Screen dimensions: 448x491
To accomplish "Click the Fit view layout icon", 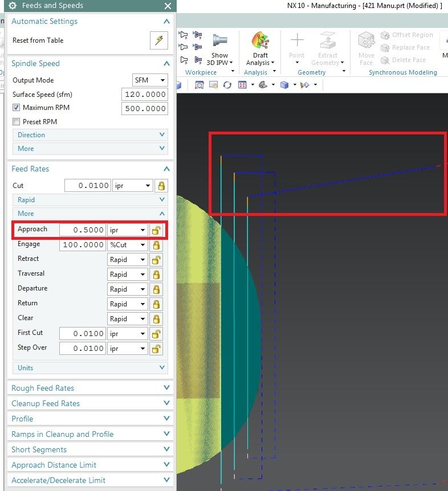I will pos(242,85).
